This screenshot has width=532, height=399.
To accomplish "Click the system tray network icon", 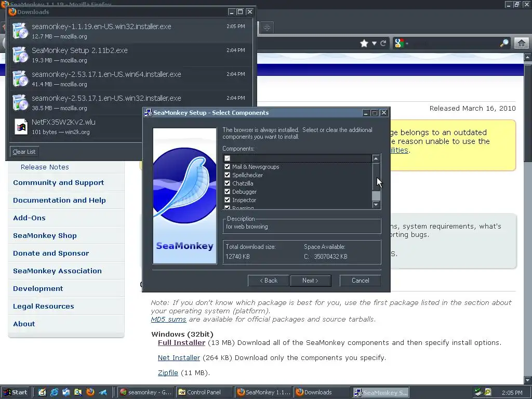I will pyautogui.click(x=478, y=392).
